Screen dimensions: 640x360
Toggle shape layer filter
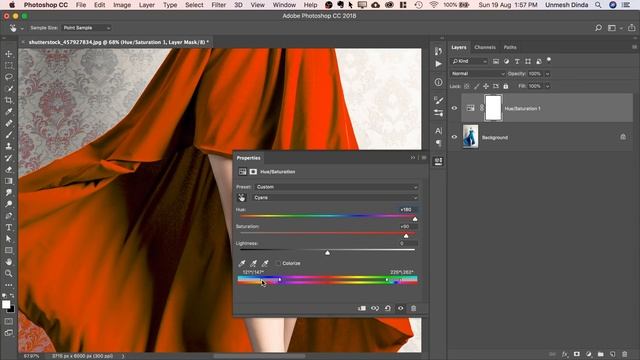[x=528, y=61]
